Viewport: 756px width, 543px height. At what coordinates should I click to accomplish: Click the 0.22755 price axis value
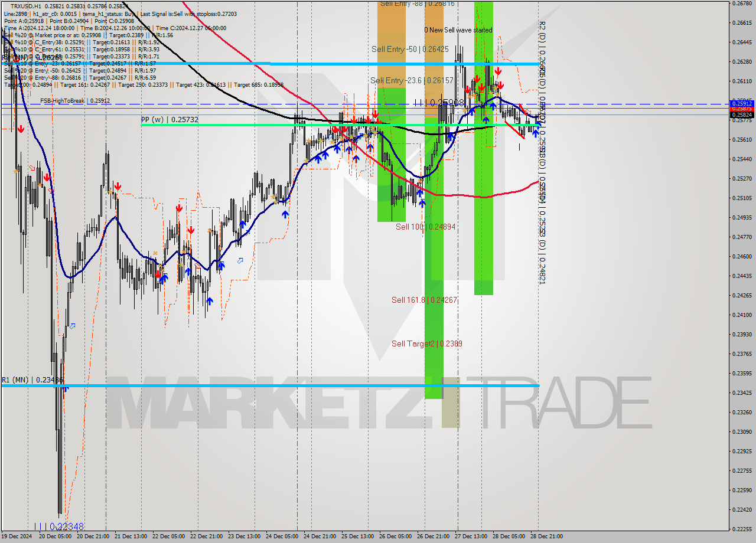tap(742, 471)
